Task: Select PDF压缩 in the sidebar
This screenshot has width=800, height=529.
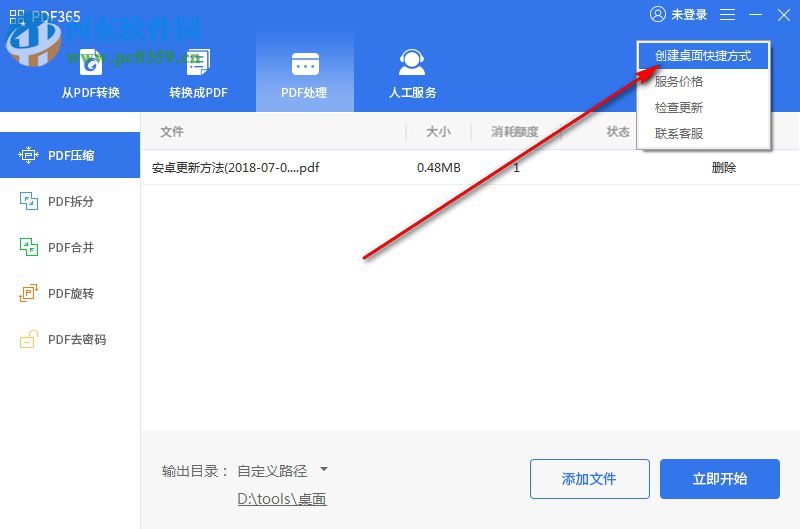Action: (70, 155)
